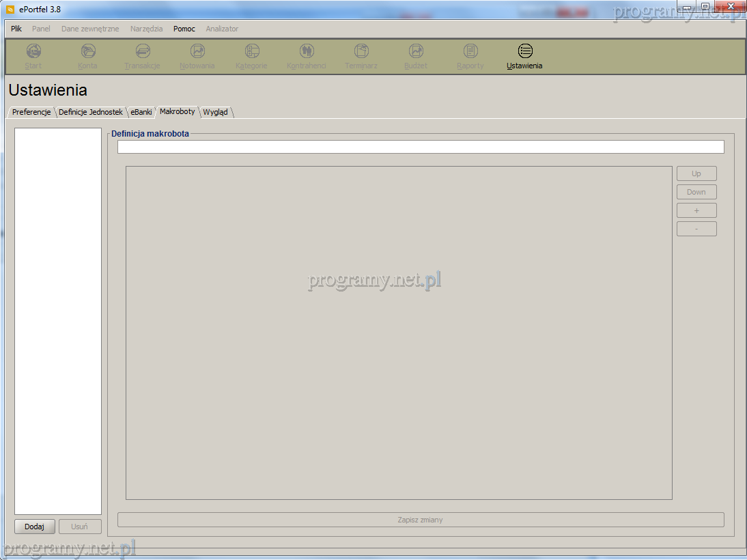Switch to the Preferencje tab
Image resolution: width=747 pixels, height=560 pixels.
click(31, 112)
